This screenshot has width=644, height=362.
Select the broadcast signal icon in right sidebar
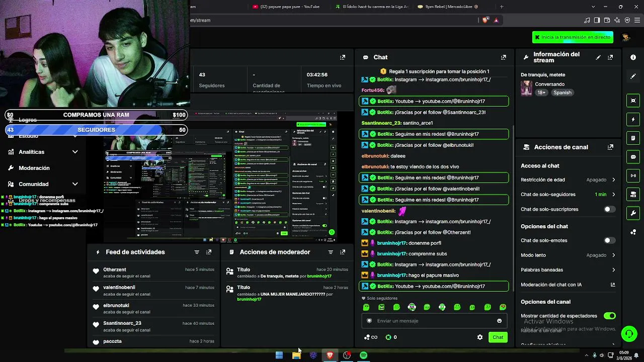point(633,175)
